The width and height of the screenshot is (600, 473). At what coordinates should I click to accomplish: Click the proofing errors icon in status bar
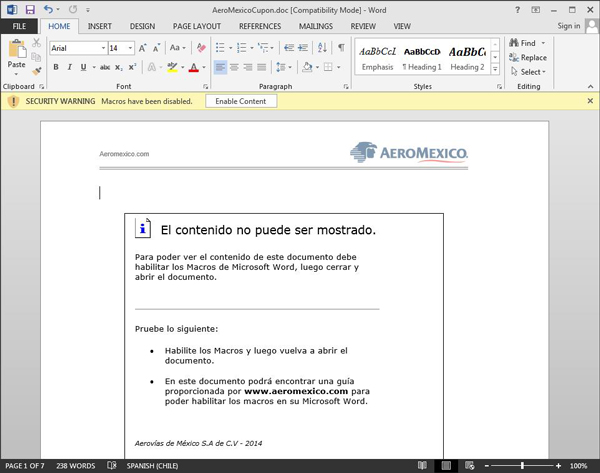click(x=111, y=465)
